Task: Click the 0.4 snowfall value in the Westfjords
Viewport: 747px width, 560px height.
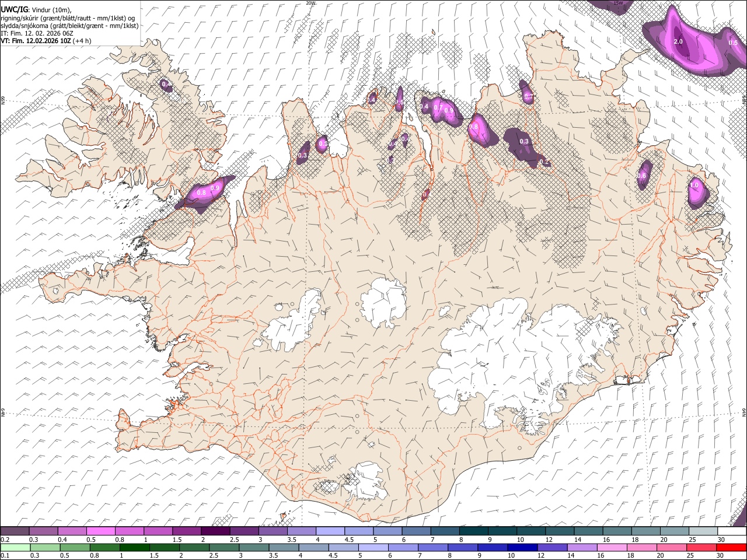Action: [x=166, y=85]
